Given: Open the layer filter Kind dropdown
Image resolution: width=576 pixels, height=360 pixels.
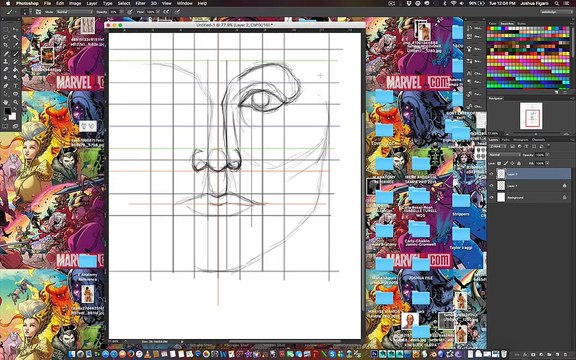Looking at the screenshot, I should click(498, 146).
